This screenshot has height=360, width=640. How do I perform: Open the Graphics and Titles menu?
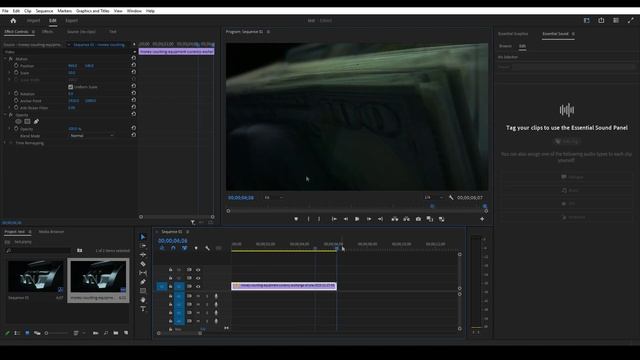tap(93, 11)
